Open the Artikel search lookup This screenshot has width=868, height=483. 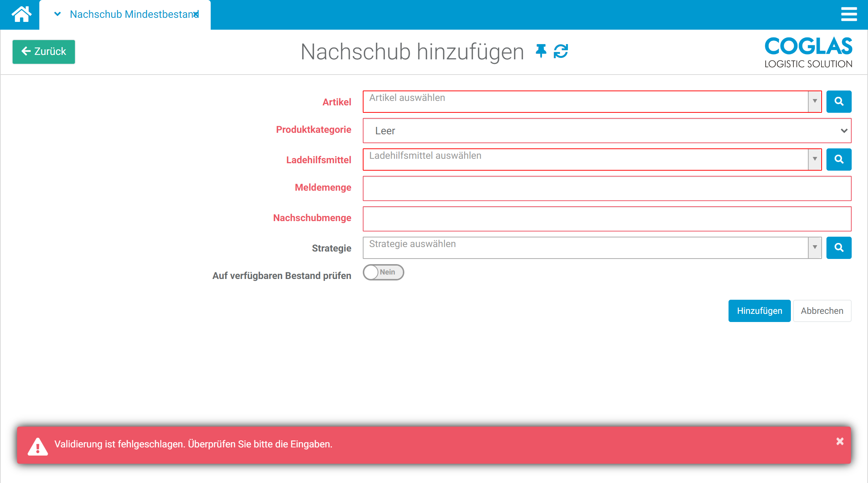839,101
